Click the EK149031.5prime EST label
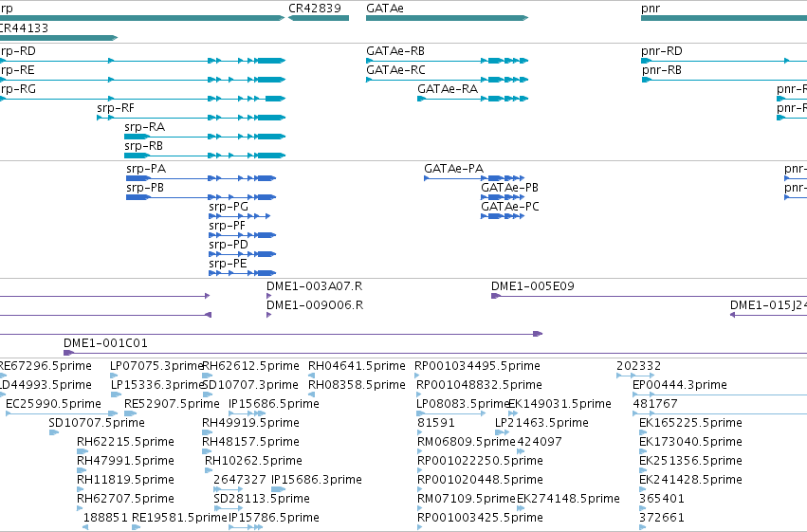This screenshot has width=807, height=532. (559, 404)
